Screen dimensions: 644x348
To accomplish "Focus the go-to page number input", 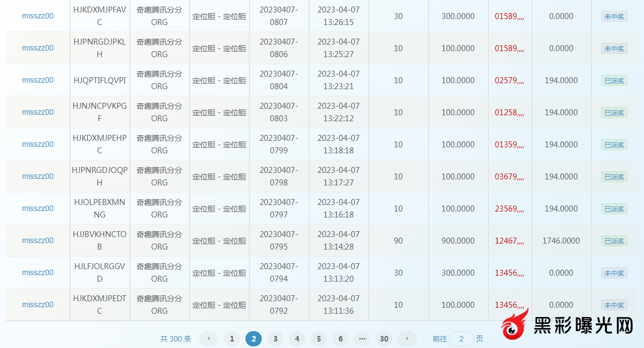I will click(x=461, y=339).
